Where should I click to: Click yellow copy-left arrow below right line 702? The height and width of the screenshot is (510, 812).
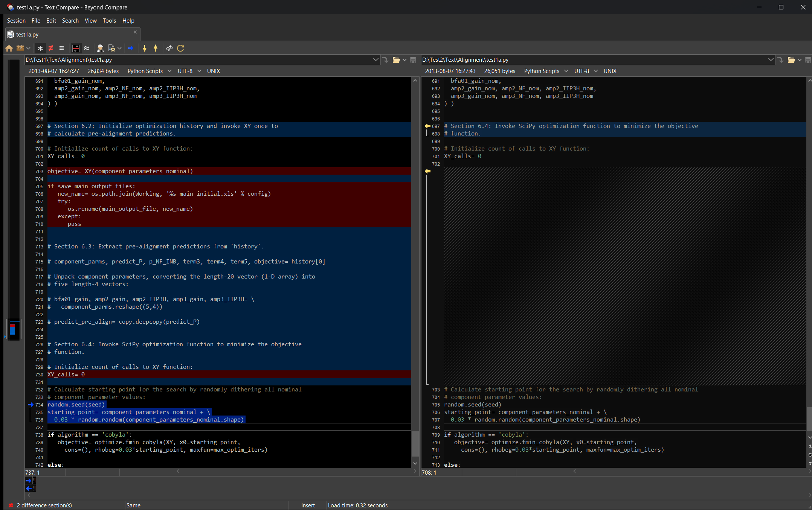click(427, 171)
